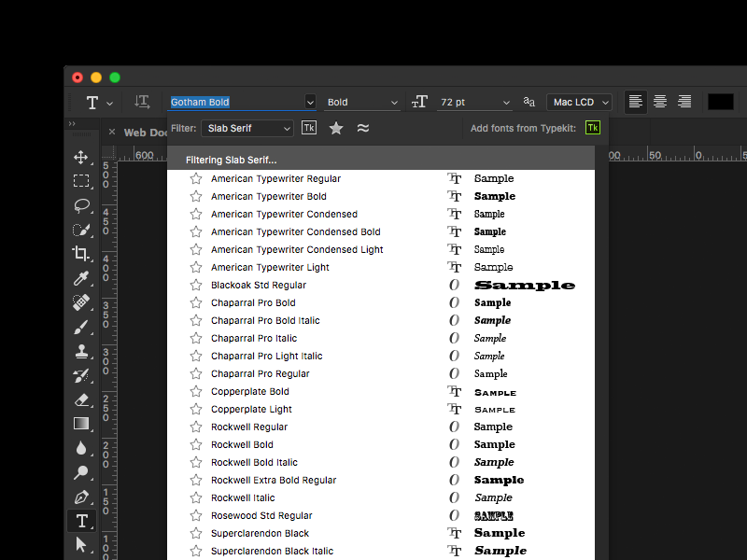Select the History Brush tool
This screenshot has height=560, width=747.
[x=81, y=376]
